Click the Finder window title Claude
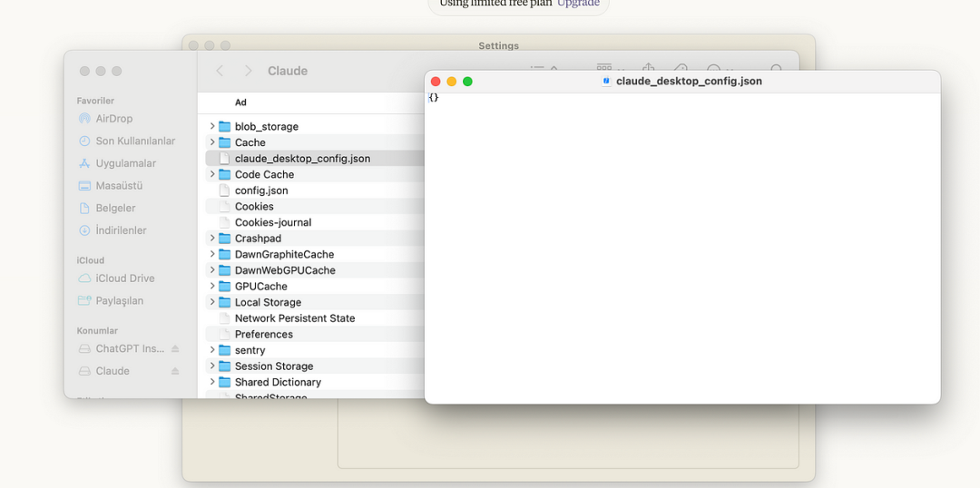The width and height of the screenshot is (980, 488). coord(288,72)
